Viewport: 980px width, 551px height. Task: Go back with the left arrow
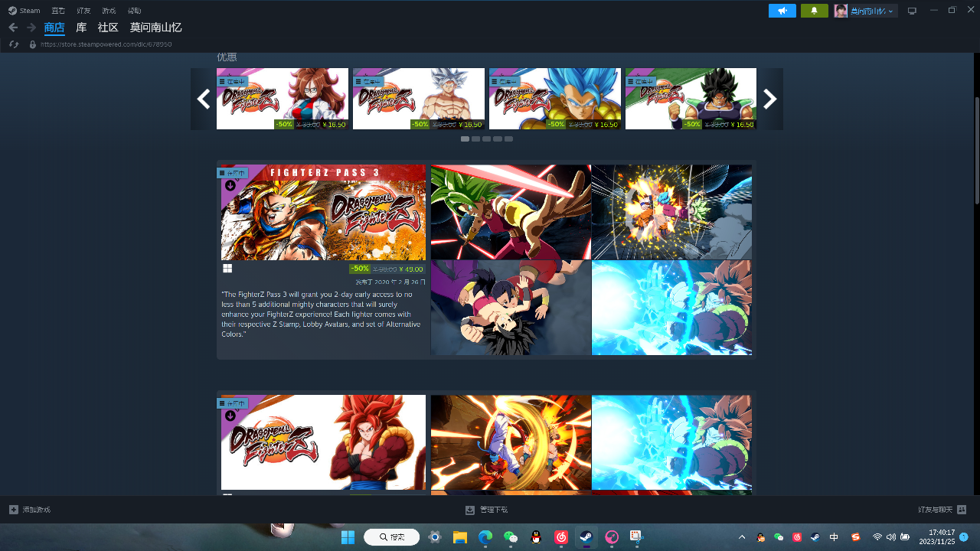(13, 28)
